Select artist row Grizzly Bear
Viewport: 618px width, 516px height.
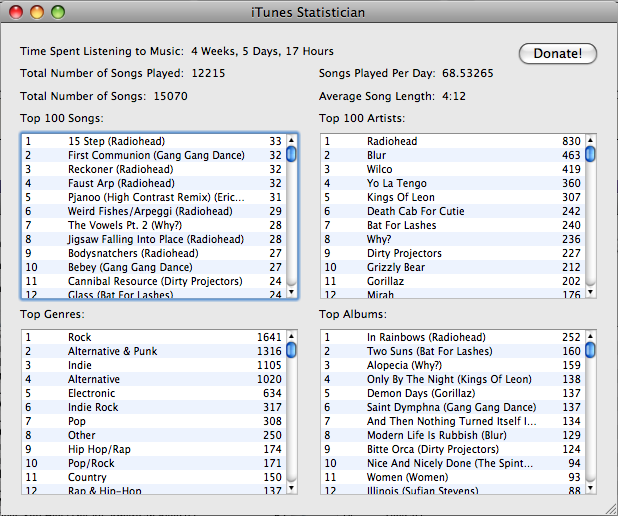tap(453, 267)
